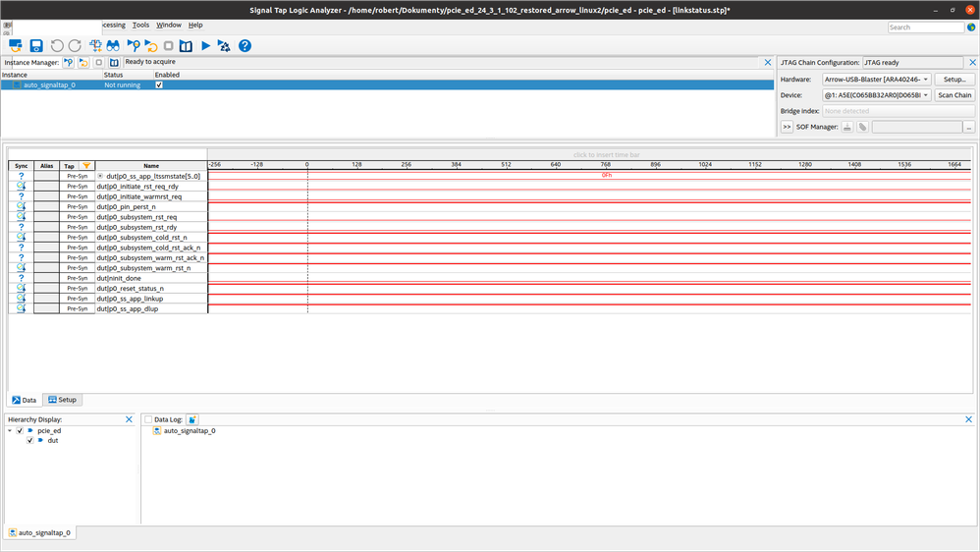980x552 pixels.
Task: Click the SOF Manager file path field
Action: (917, 127)
